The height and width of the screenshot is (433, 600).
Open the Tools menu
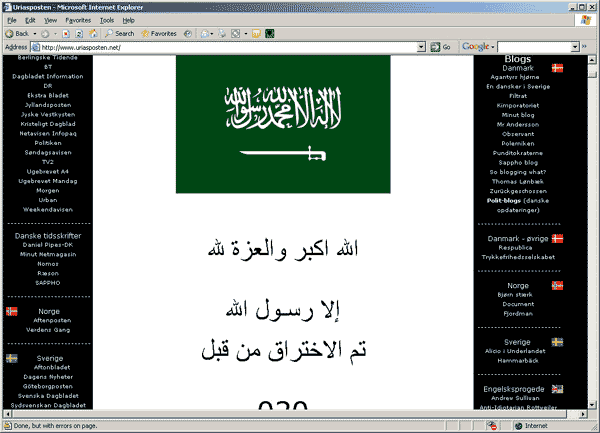(x=107, y=20)
